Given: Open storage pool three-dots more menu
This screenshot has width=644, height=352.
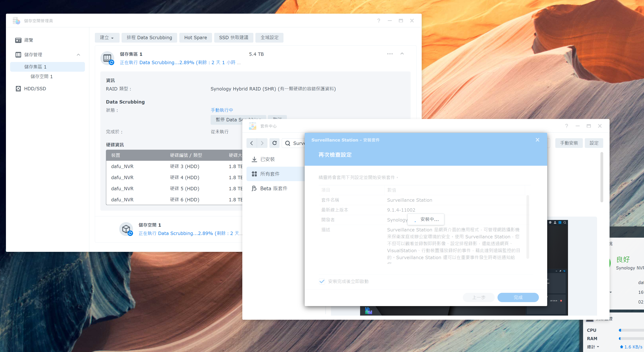Looking at the screenshot, I should [390, 54].
